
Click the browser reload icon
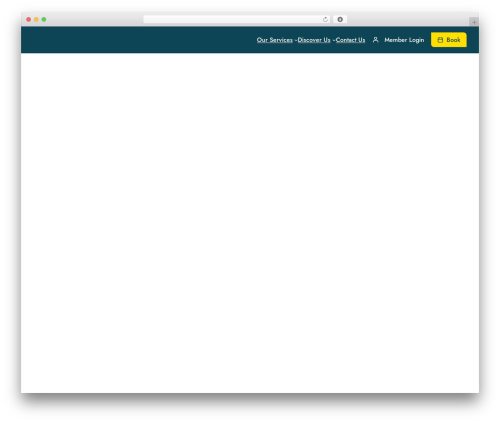click(325, 20)
